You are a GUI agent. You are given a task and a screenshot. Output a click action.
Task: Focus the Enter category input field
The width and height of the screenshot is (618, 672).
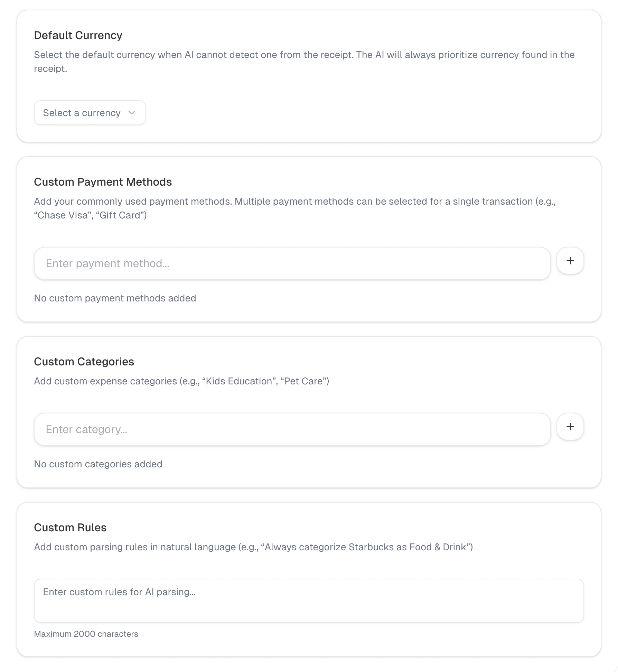(292, 429)
